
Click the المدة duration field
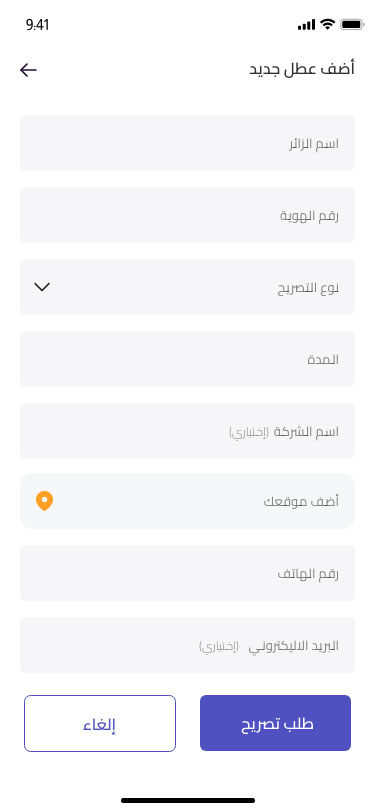coord(188,359)
